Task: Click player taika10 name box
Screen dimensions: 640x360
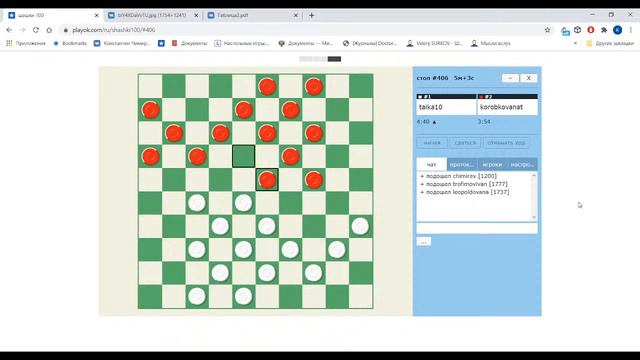Action: (447, 107)
